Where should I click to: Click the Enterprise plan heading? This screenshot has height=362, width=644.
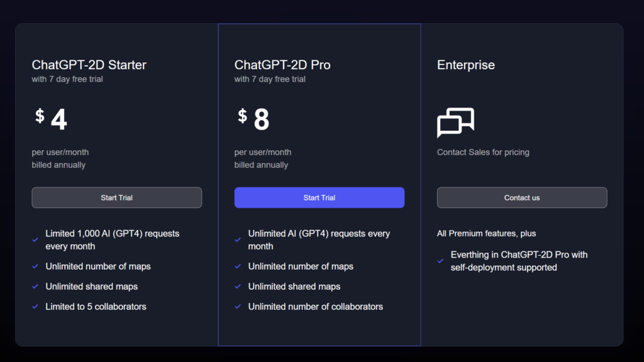click(x=466, y=65)
